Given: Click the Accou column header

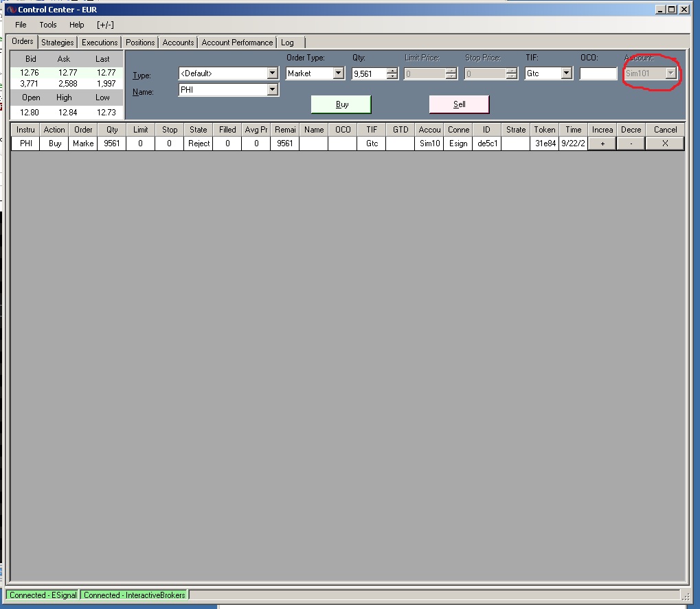Looking at the screenshot, I should point(429,130).
